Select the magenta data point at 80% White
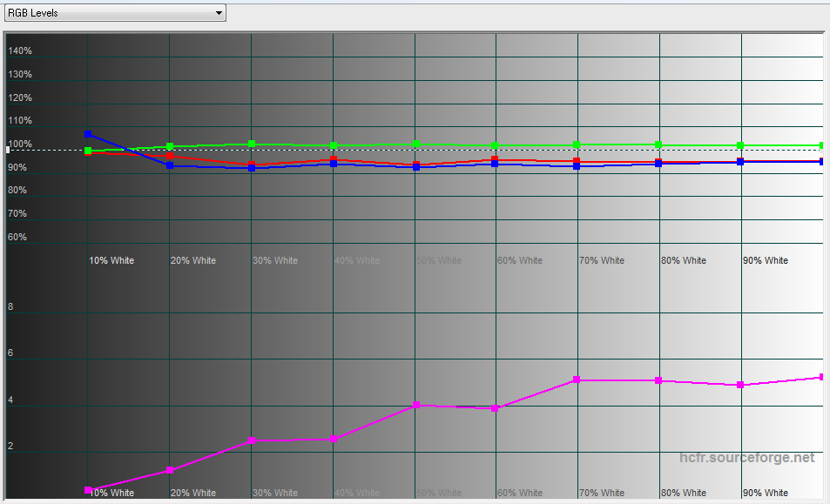The image size is (830, 504). [x=658, y=380]
